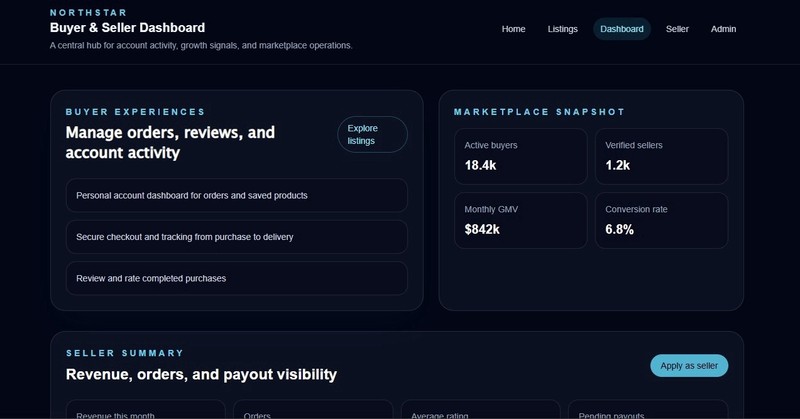Click the Conversion rate 6.8% card

(x=661, y=220)
